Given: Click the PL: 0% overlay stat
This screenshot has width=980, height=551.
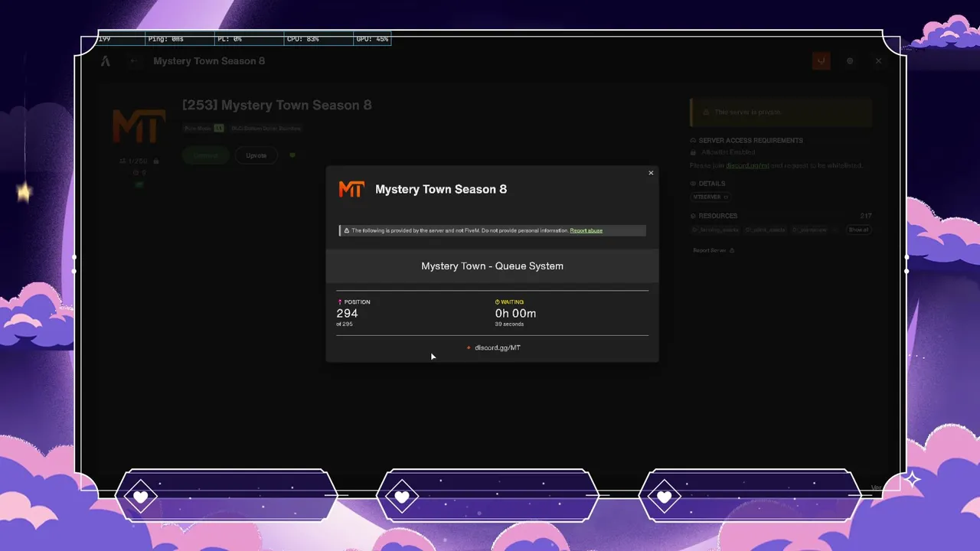Looking at the screenshot, I should coord(230,38).
